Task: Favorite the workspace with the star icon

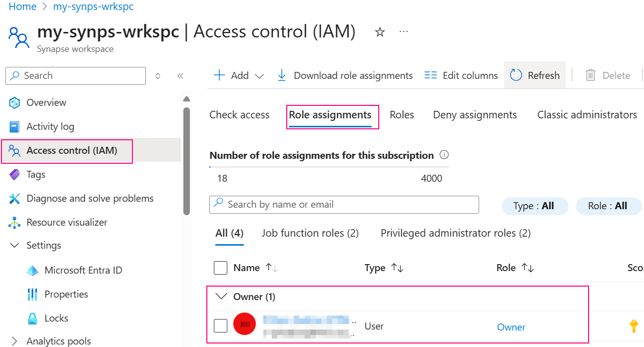Action: point(380,32)
